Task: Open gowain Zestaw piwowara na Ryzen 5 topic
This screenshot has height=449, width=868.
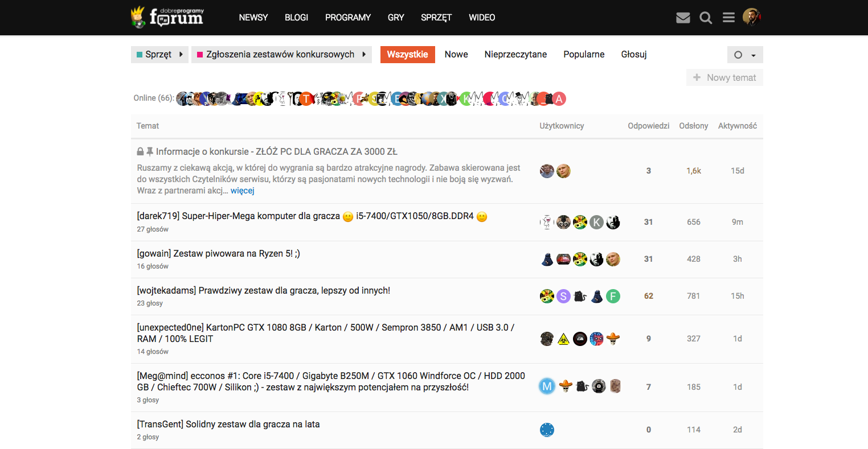Action: 219,254
